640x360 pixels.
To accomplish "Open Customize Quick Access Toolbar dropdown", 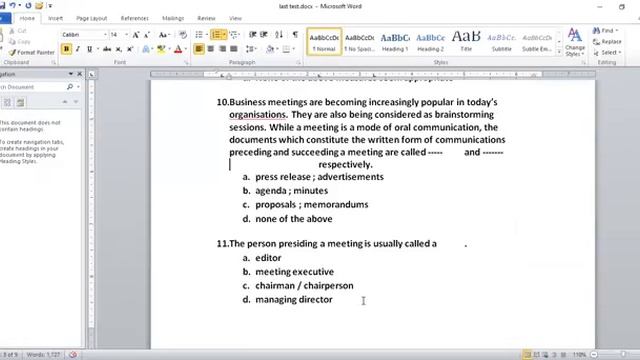I will (x=50, y=6).
